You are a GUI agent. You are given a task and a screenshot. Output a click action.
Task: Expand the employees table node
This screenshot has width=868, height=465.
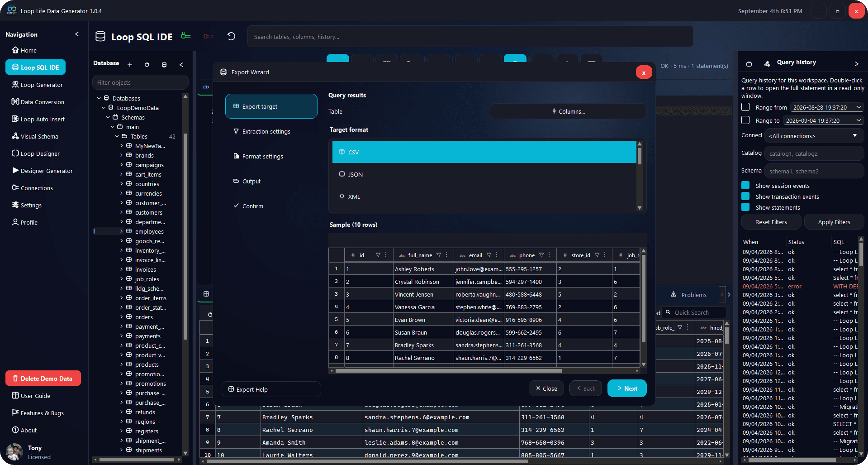(x=122, y=231)
